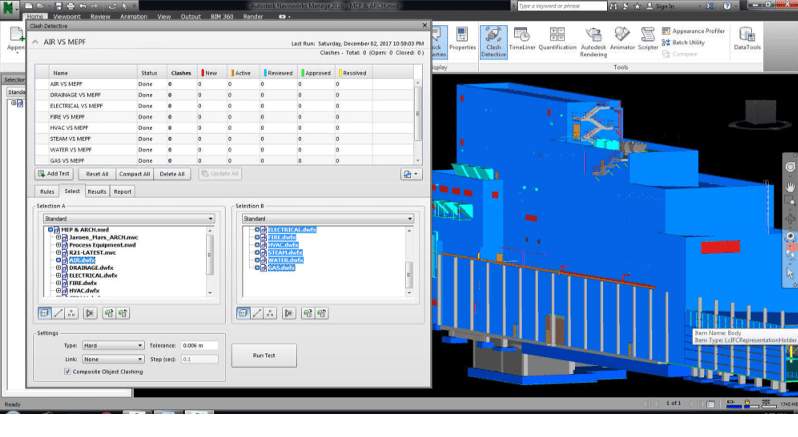Click the Add Test button
Image resolution: width=798 pixels, height=437 pixels.
(x=54, y=173)
